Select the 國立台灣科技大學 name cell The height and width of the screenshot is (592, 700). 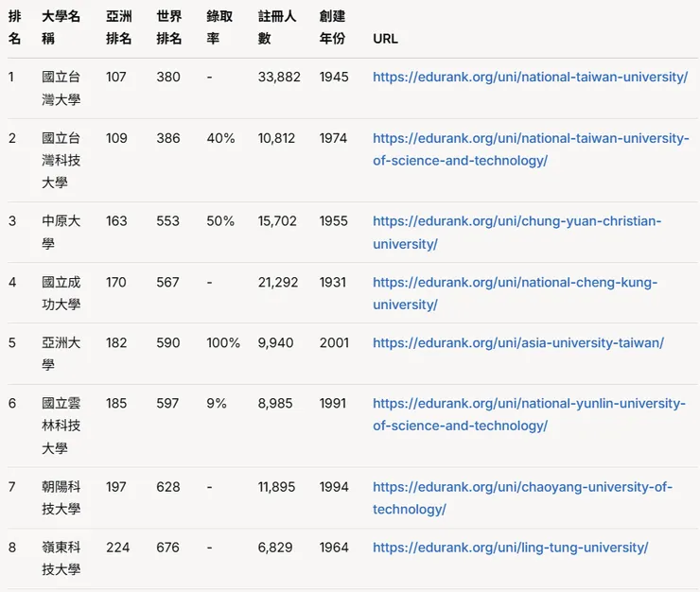tap(61, 160)
